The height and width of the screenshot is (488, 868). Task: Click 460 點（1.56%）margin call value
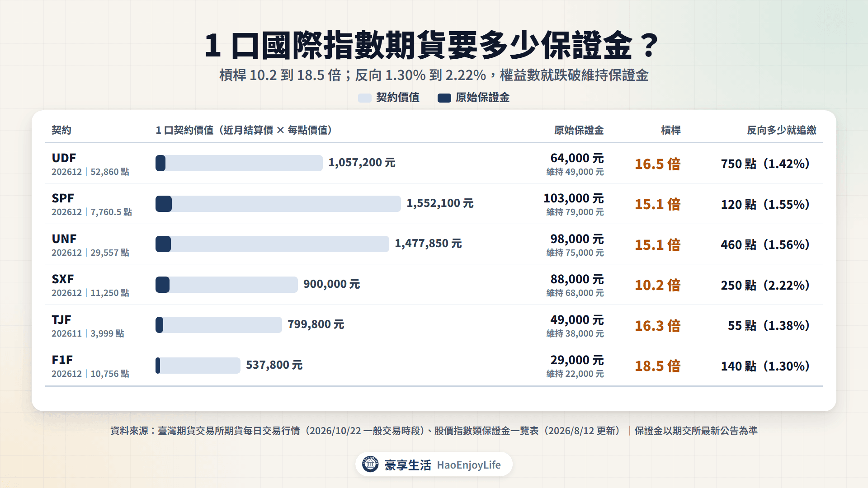[x=765, y=245]
